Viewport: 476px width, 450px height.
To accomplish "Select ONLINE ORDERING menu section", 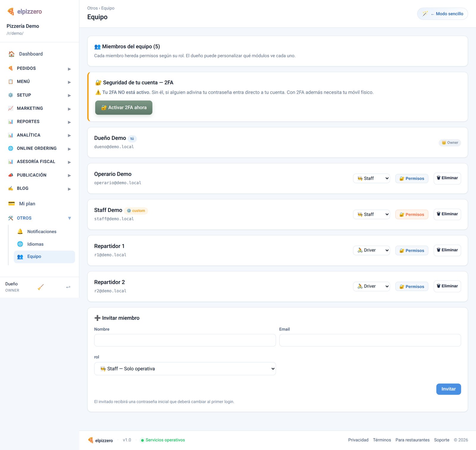I will point(40,148).
